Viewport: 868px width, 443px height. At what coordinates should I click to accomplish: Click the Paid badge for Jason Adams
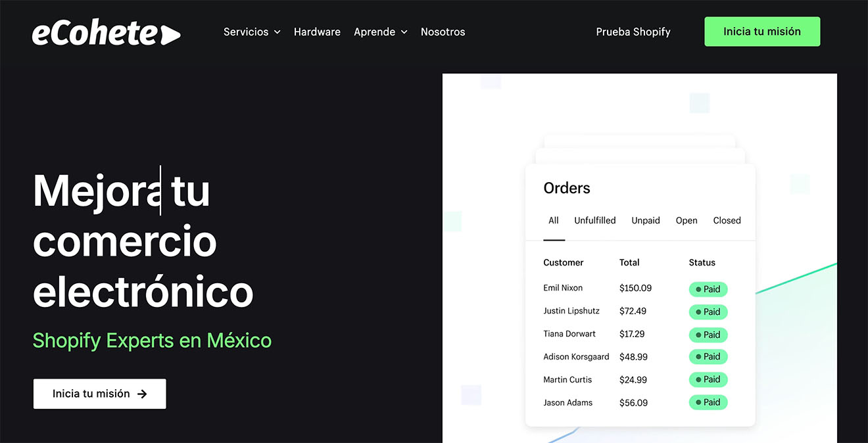point(708,402)
